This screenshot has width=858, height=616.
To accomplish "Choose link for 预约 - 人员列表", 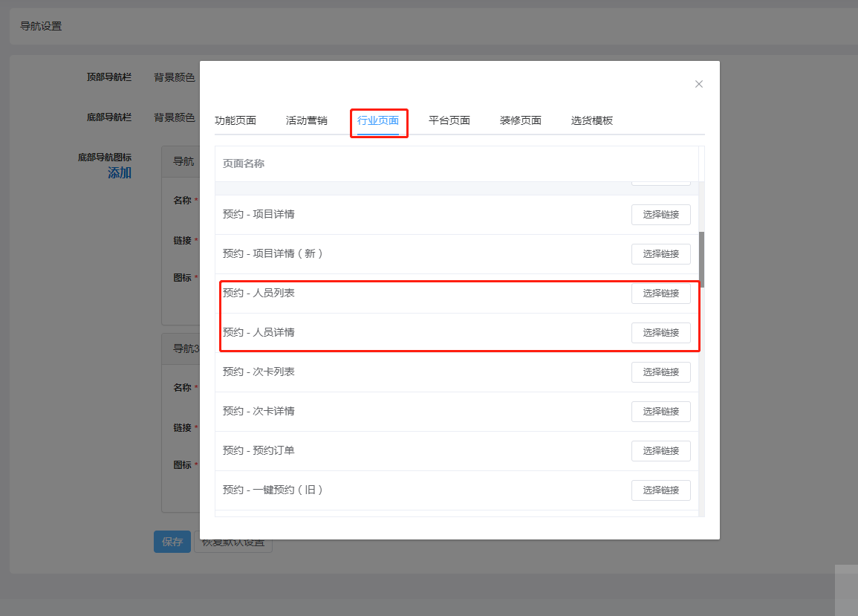I will coord(661,294).
